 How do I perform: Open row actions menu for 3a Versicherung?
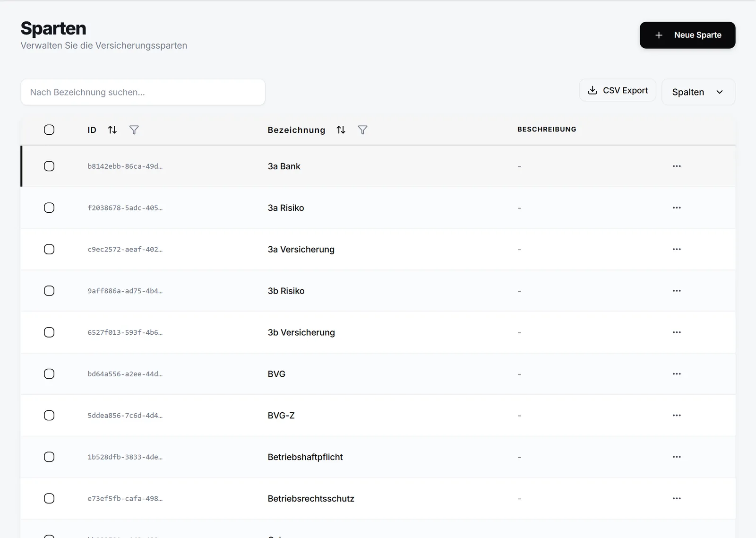(x=677, y=249)
